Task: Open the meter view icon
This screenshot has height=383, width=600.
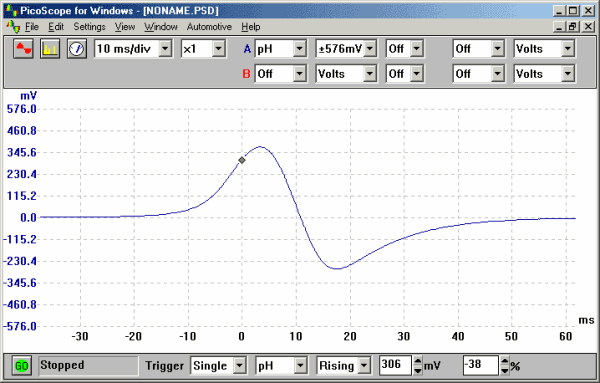Action: point(77,49)
